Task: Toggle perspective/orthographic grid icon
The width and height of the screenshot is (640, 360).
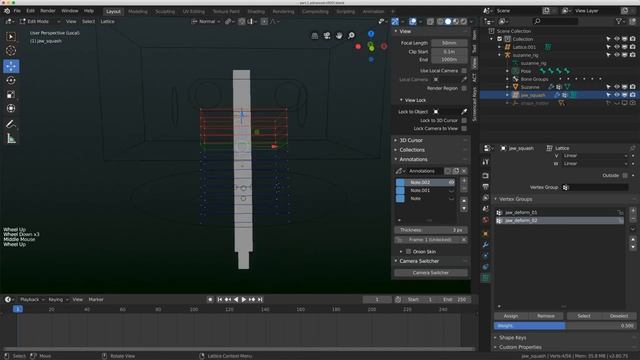Action: (x=315, y=36)
